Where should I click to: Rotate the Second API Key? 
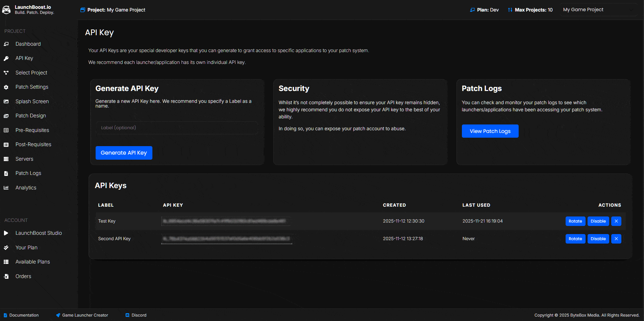(575, 239)
